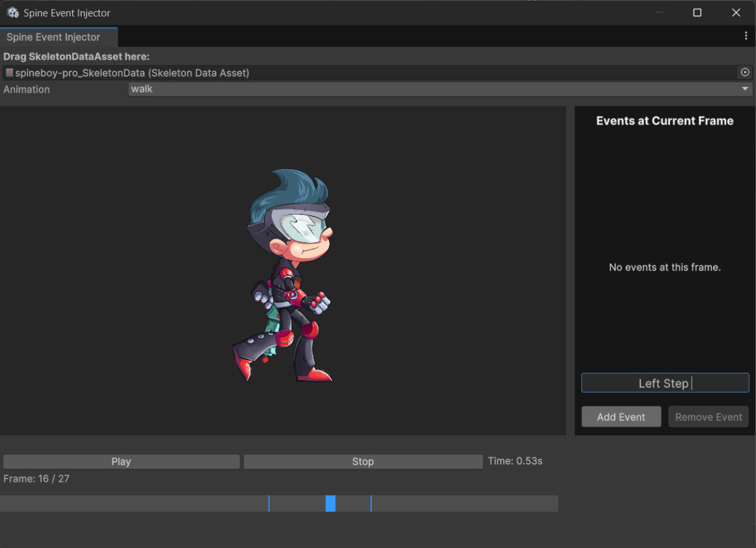Viewport: 756px width, 548px height.
Task: Click the blue timeline playhead handle
Action: [330, 503]
